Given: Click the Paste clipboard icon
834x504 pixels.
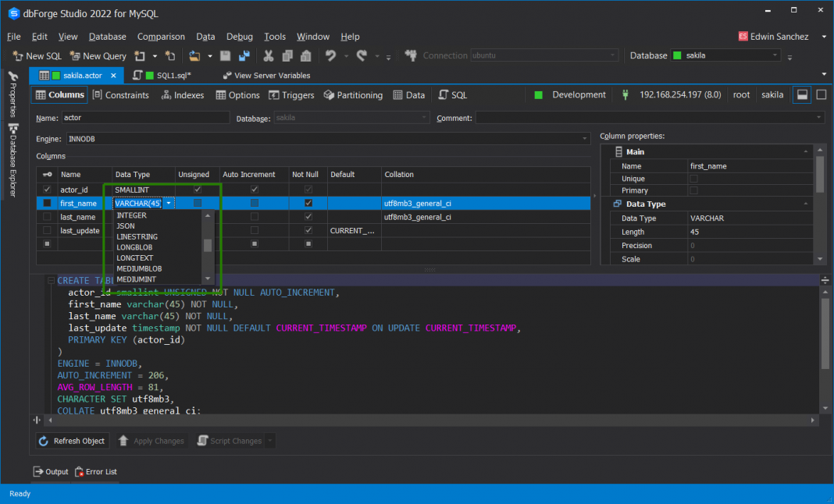Looking at the screenshot, I should [305, 56].
